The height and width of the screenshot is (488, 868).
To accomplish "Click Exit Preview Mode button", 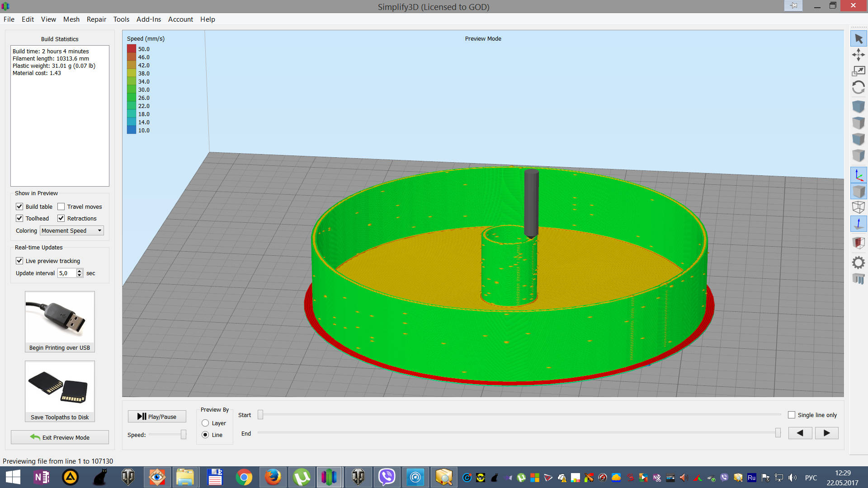I will click(60, 437).
